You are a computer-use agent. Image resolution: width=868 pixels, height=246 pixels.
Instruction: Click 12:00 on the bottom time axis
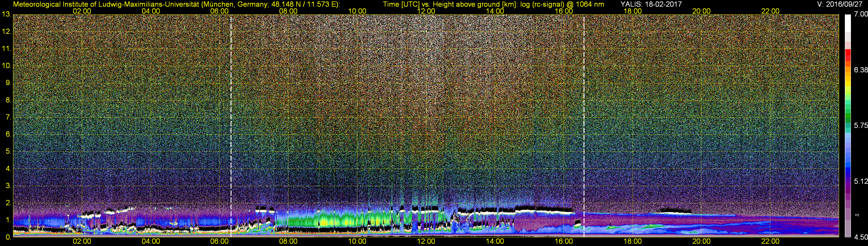[x=426, y=241]
